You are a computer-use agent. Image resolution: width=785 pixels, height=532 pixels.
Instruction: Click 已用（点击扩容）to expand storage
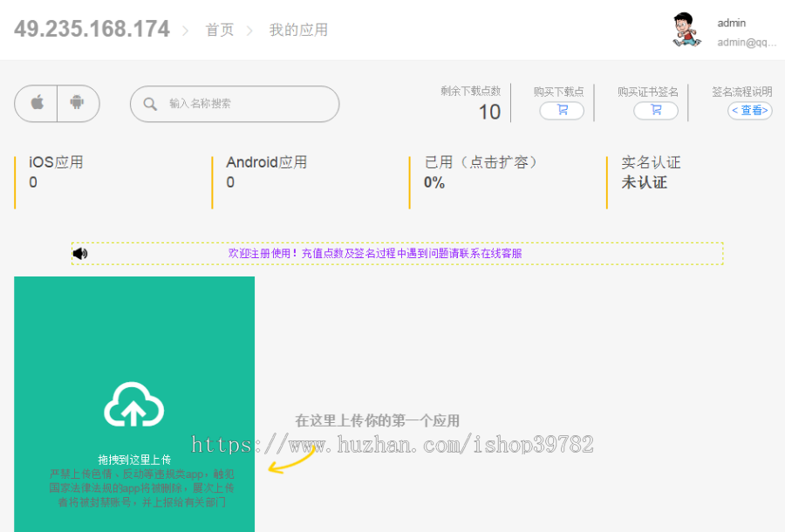(x=481, y=163)
